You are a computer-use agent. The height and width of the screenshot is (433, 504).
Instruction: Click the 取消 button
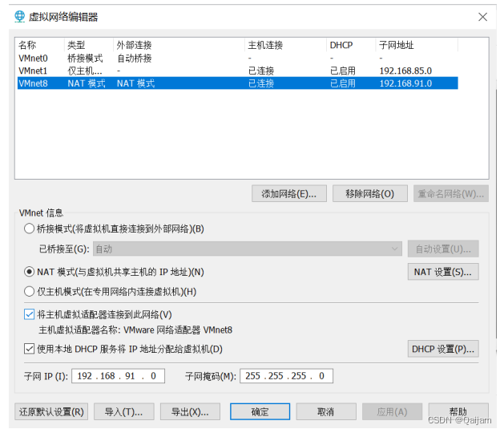point(326,412)
